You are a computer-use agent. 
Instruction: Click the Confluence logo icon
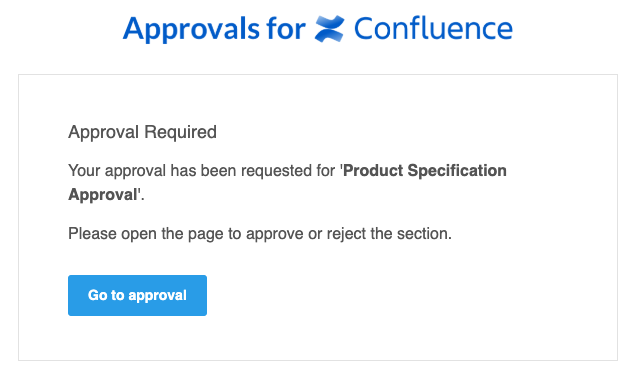click(329, 29)
